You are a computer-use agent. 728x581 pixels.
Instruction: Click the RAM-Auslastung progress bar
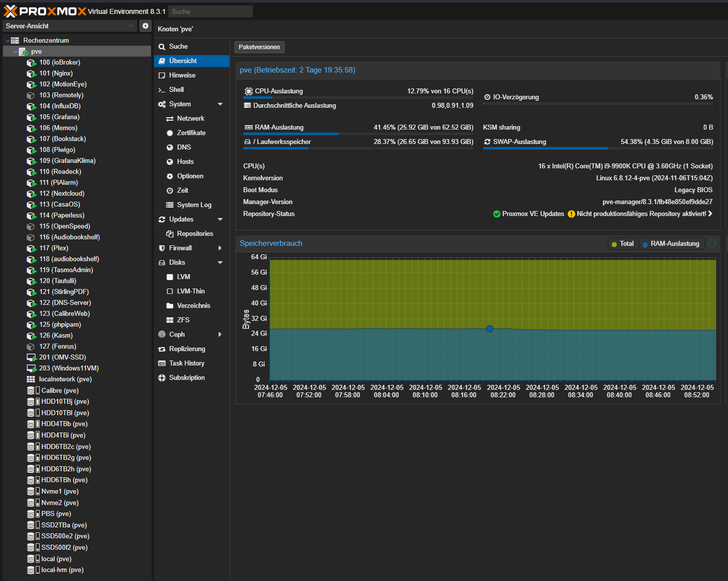coord(358,134)
